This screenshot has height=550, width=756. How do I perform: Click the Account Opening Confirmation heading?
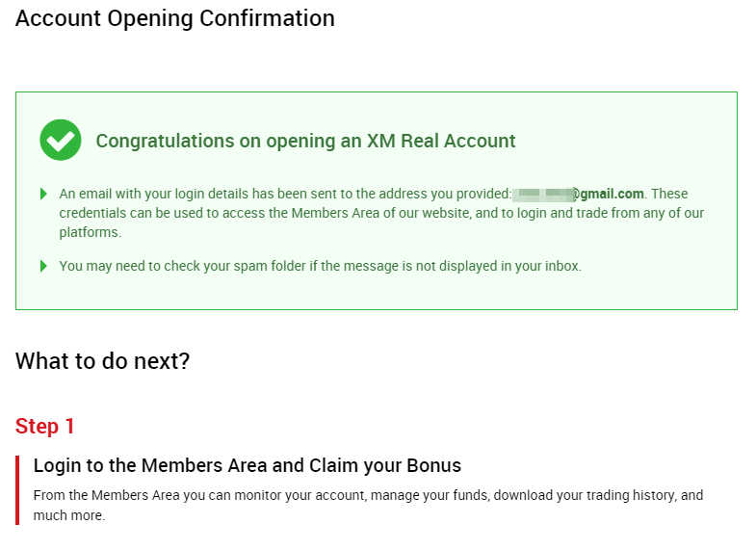[x=175, y=19]
